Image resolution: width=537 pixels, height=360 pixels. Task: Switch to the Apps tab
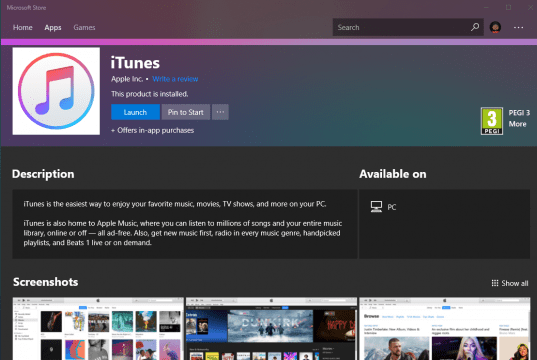(53, 27)
